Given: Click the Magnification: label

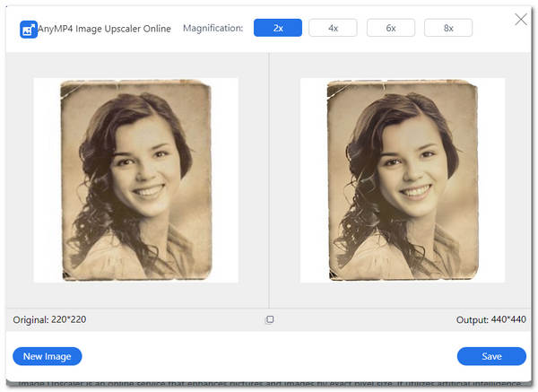Looking at the screenshot, I should (x=213, y=28).
